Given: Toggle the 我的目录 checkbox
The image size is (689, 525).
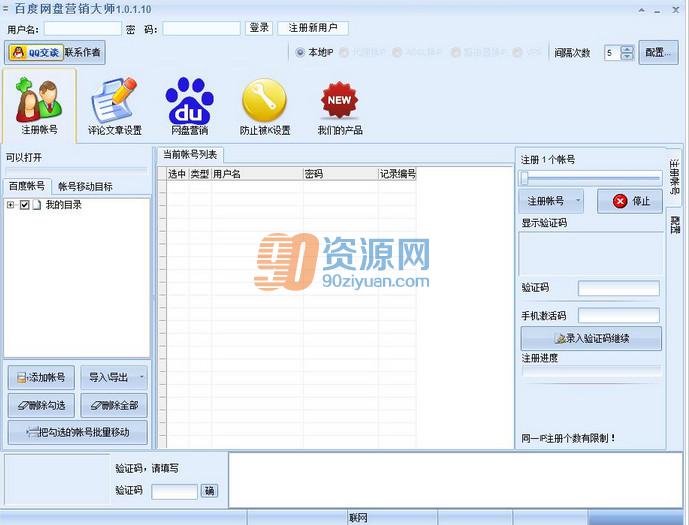Looking at the screenshot, I should [25, 205].
